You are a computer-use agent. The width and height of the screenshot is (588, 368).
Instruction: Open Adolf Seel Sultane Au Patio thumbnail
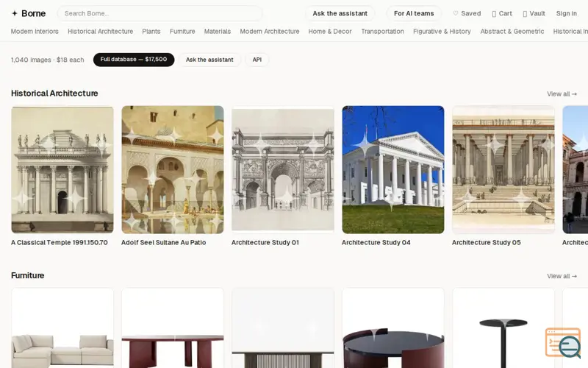click(173, 170)
